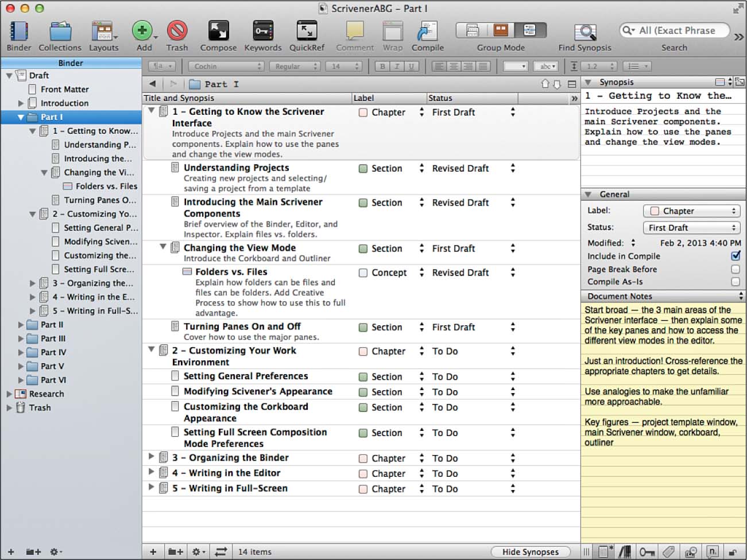The image size is (747, 560).
Task: Click the highlight color abc control
Action: click(x=546, y=67)
